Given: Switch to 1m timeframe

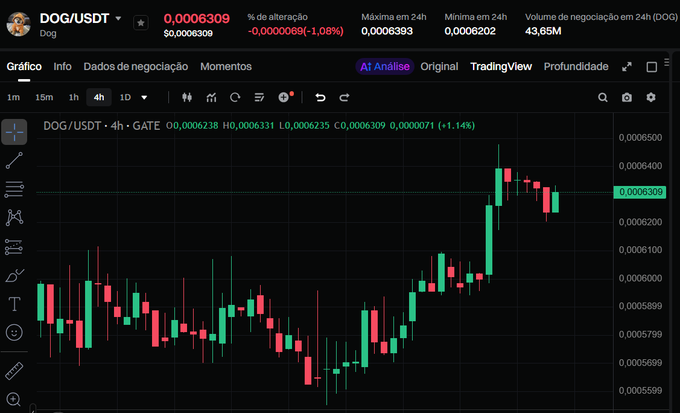Looking at the screenshot, I should point(13,97).
